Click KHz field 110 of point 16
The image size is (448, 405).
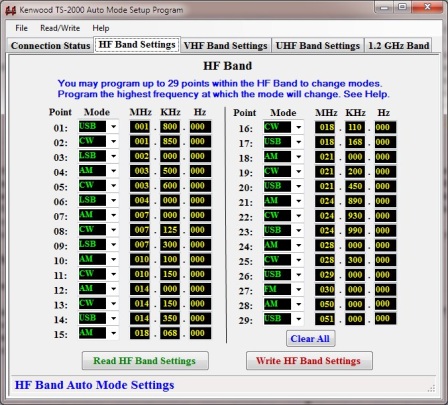[x=355, y=127]
